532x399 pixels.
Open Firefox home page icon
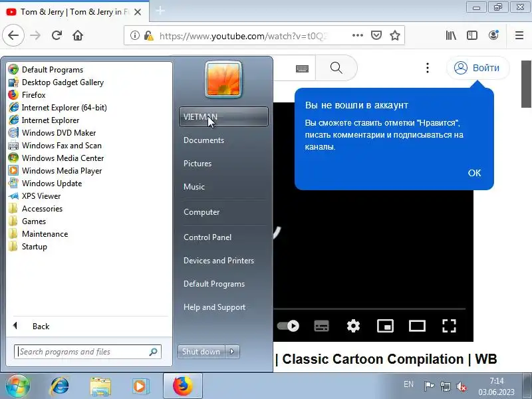(78, 35)
